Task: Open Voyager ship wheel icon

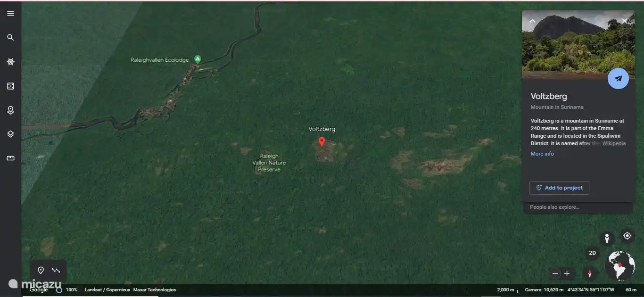Action: point(10,62)
